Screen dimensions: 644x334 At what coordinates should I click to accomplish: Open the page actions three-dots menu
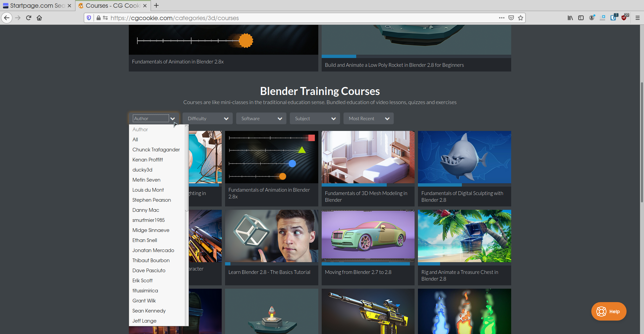[x=501, y=18]
